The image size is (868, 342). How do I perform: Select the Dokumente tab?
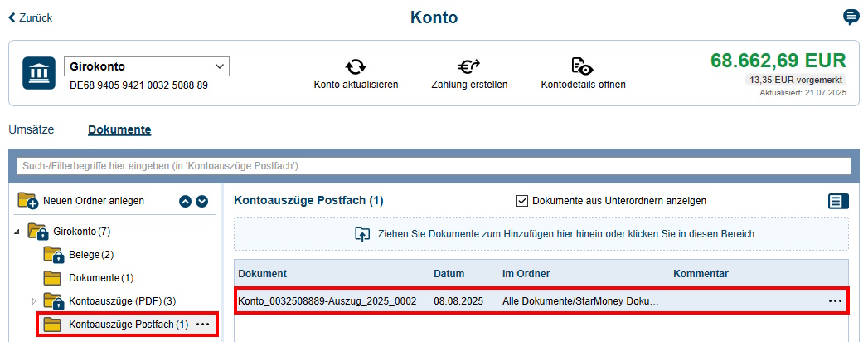click(119, 129)
